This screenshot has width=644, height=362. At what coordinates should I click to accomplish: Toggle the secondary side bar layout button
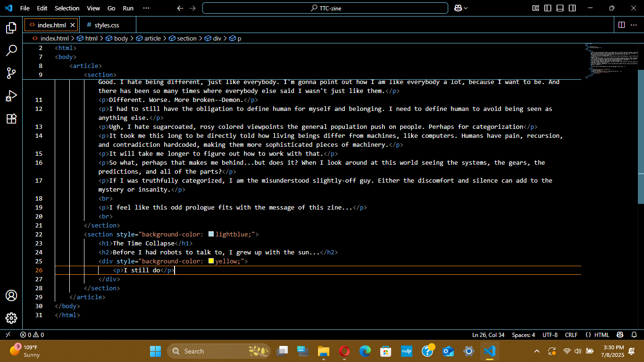572,8
